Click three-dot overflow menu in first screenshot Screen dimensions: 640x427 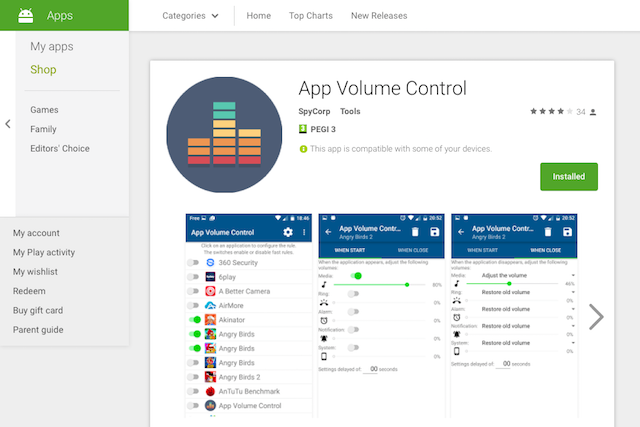coord(304,232)
